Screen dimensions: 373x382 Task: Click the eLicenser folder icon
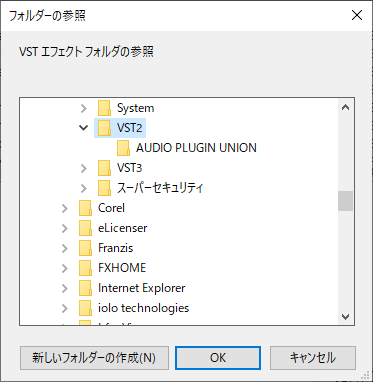tap(85, 228)
